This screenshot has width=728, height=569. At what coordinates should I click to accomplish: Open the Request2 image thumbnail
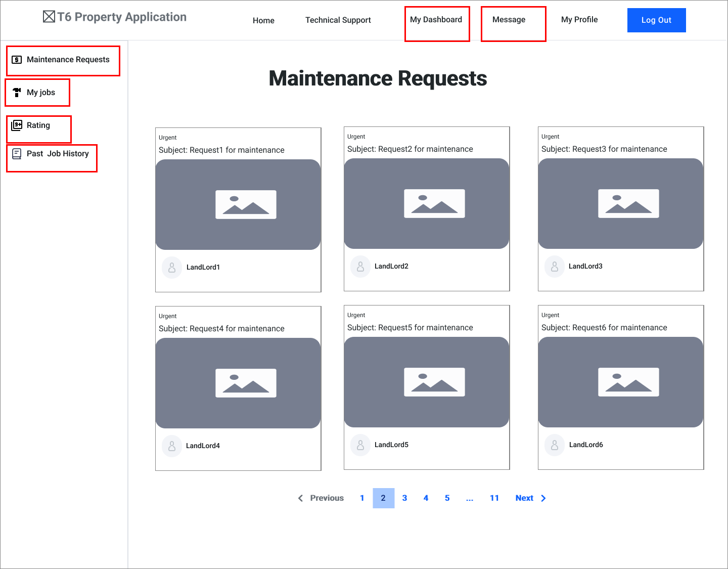click(427, 204)
